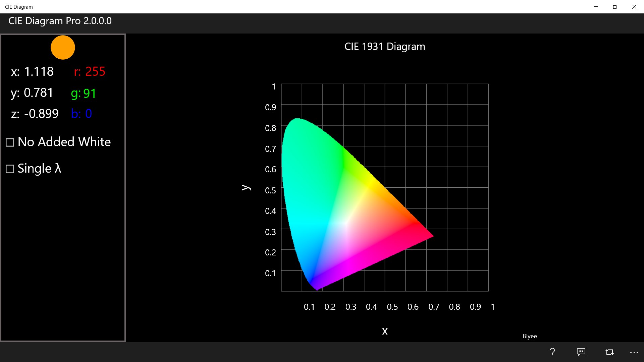Click the red r: 255 value
644x362 pixels.
[90, 71]
